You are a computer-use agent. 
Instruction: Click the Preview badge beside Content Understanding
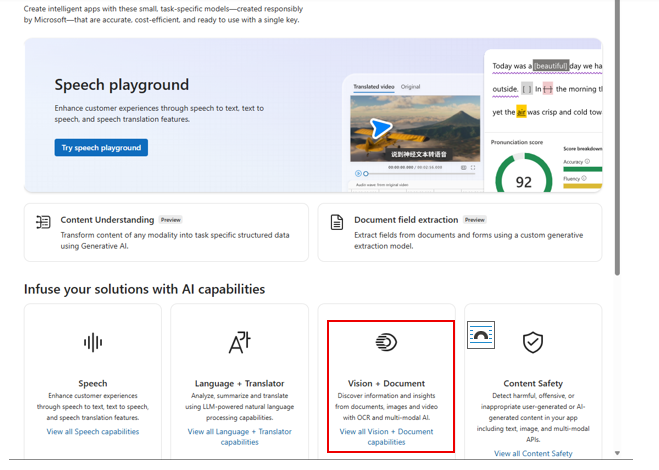pos(171,220)
